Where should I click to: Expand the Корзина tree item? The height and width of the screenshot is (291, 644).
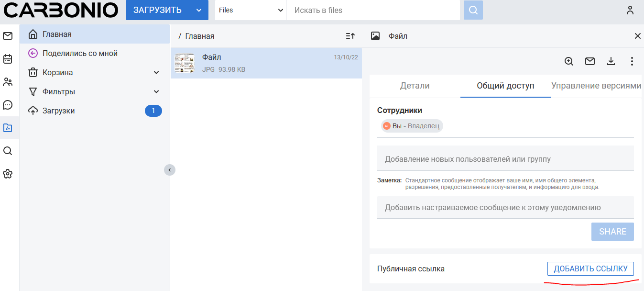pyautogui.click(x=156, y=73)
